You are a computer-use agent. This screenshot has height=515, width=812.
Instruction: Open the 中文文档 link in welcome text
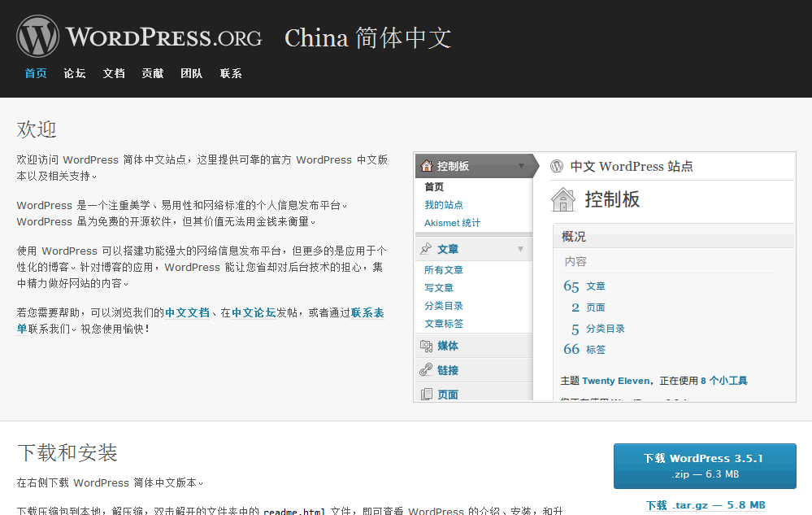pyautogui.click(x=187, y=313)
